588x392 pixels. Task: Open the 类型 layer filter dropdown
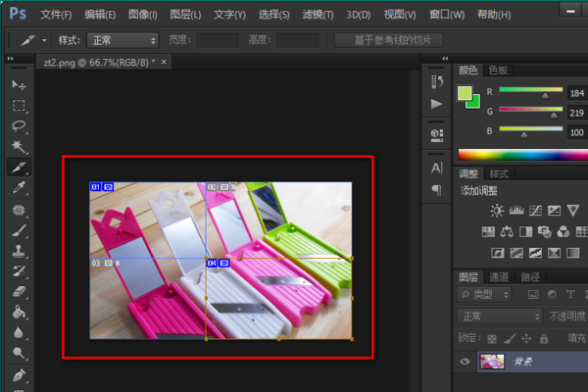pos(484,294)
